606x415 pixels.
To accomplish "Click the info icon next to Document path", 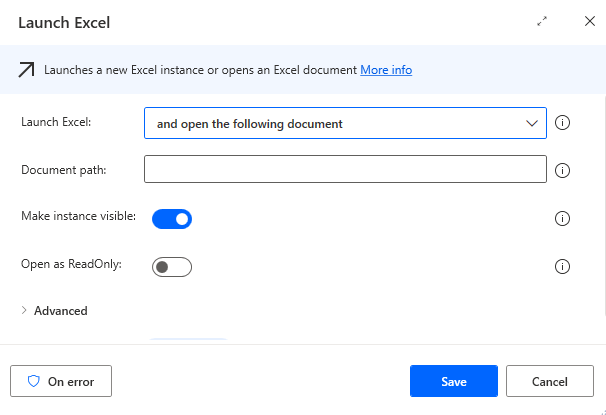I will tap(562, 170).
